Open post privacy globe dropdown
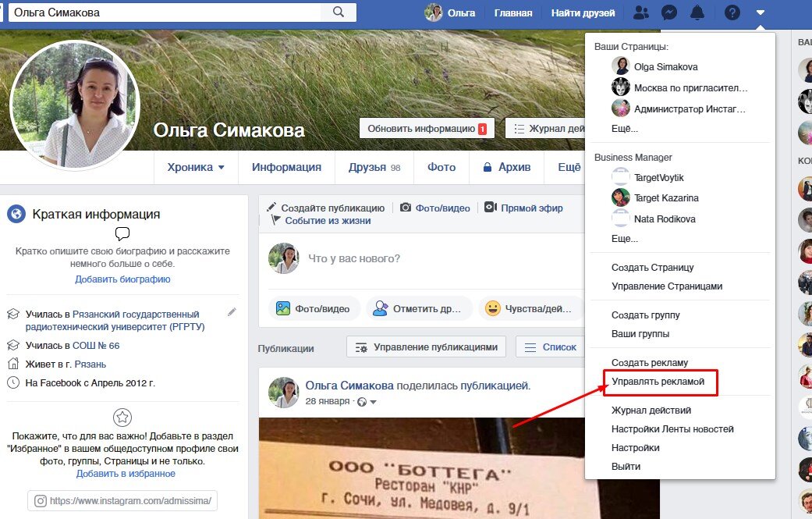This screenshot has height=519, width=812. pyautogui.click(x=367, y=402)
